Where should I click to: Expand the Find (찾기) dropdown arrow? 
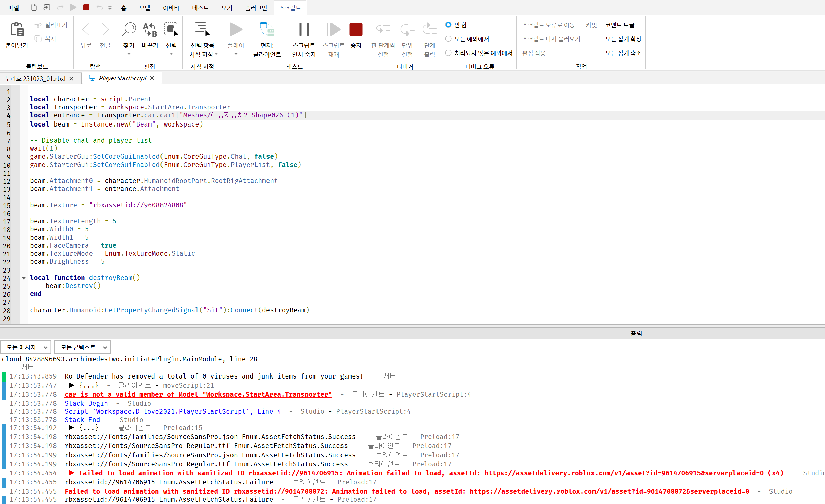click(129, 54)
